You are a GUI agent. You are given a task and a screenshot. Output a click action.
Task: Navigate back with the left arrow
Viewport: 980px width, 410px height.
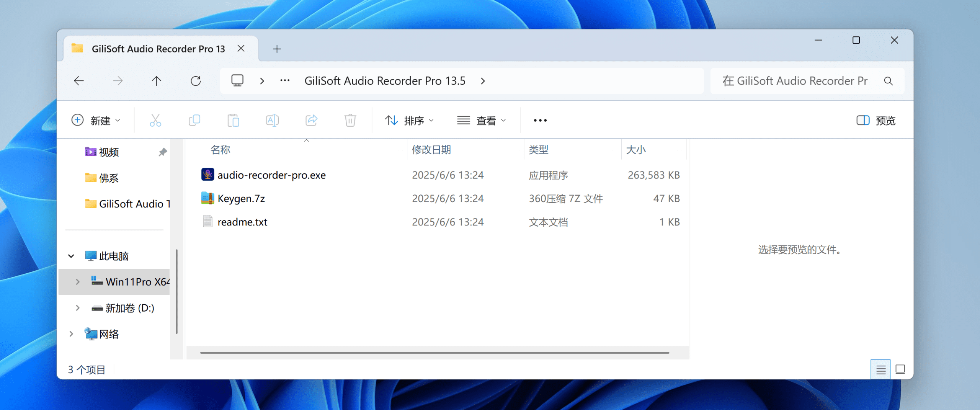[79, 81]
